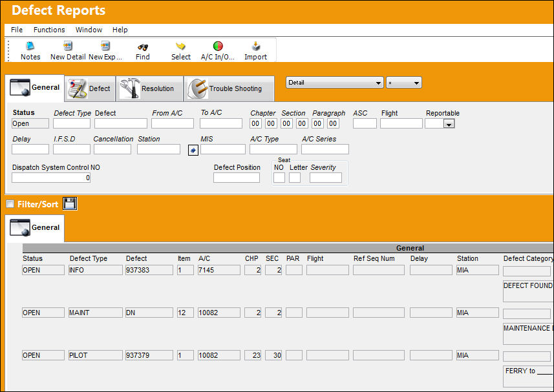Click the MIS input field
The height and width of the screenshot is (392, 554).
click(222, 149)
